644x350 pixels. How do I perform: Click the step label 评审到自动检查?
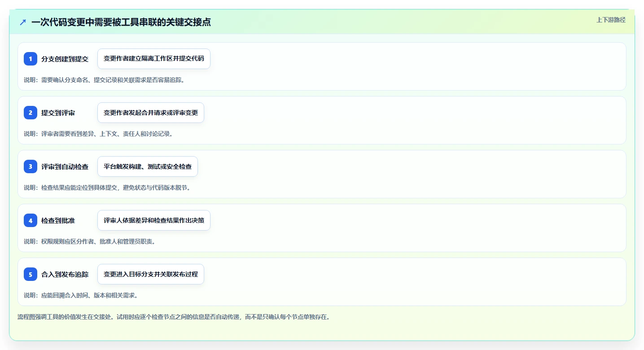(x=65, y=166)
